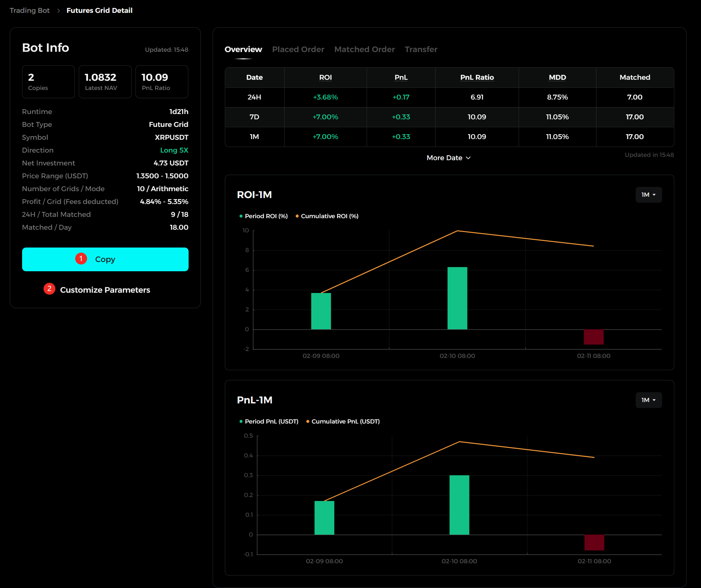Click the breadcrumb chevron separator
The width and height of the screenshot is (701, 588).
pyautogui.click(x=58, y=11)
